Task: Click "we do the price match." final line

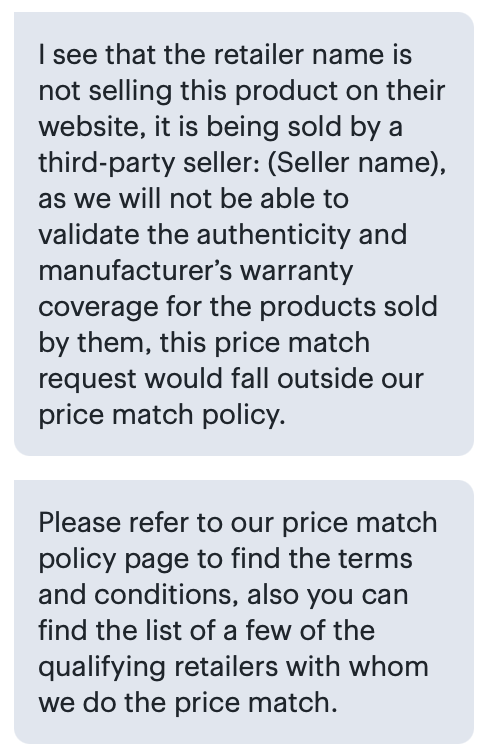Action: 188,703
